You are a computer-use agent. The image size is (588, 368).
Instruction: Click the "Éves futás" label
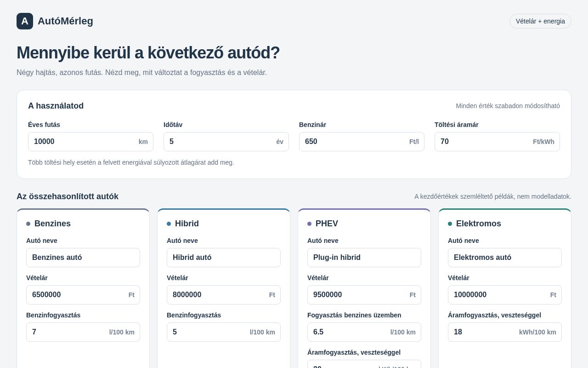[44, 125]
